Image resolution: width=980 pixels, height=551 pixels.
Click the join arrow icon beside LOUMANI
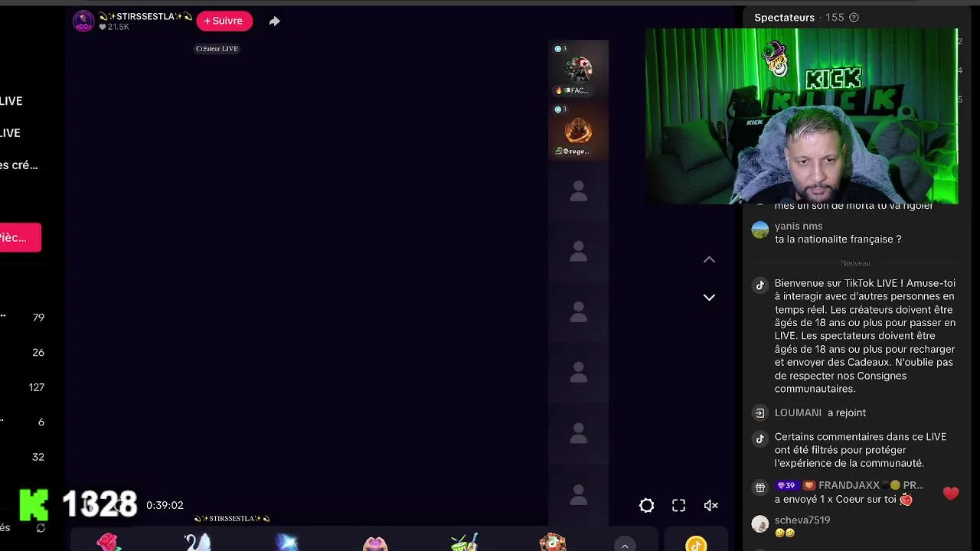tap(760, 413)
